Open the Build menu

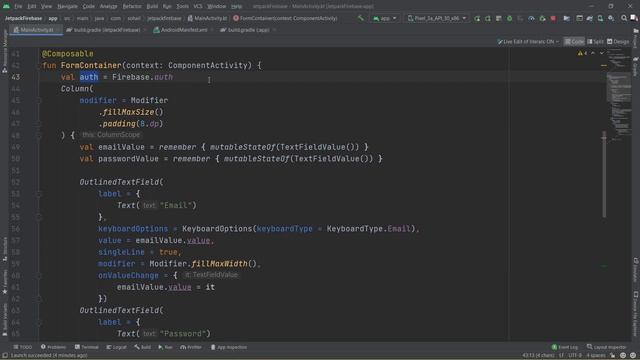coord(152,6)
